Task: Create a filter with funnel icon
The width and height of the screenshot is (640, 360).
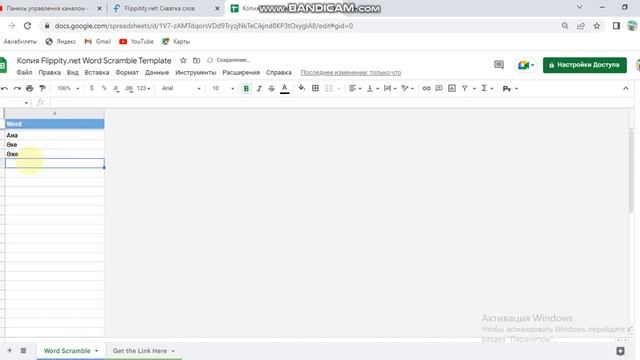Action: [x=464, y=89]
